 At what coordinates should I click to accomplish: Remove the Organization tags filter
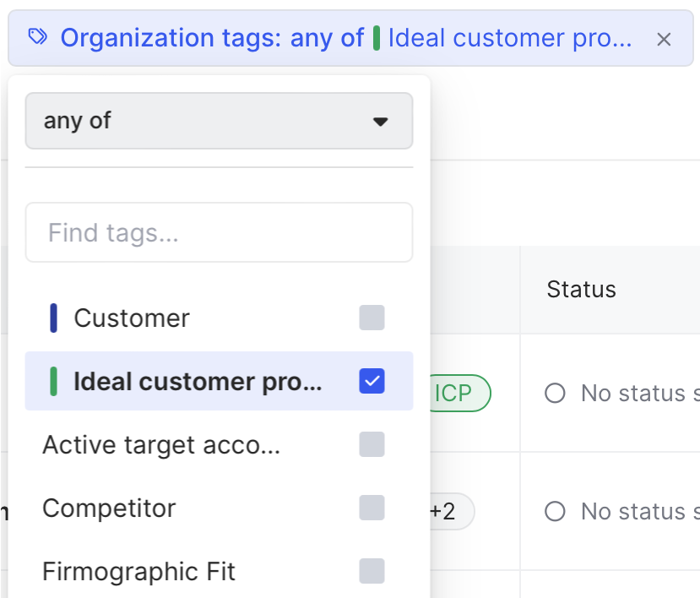pyautogui.click(x=664, y=39)
